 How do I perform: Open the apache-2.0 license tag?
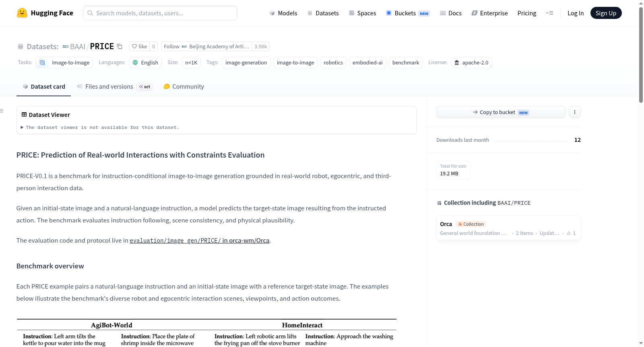coord(471,62)
